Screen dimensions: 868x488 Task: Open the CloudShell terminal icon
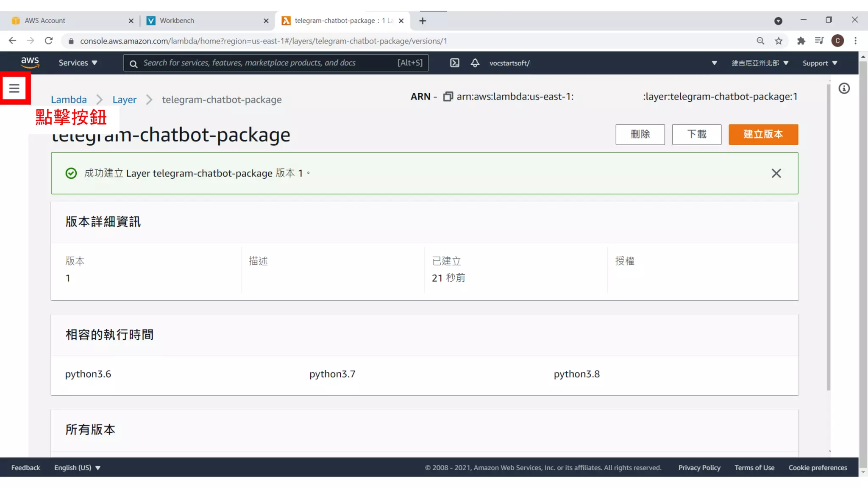click(454, 63)
